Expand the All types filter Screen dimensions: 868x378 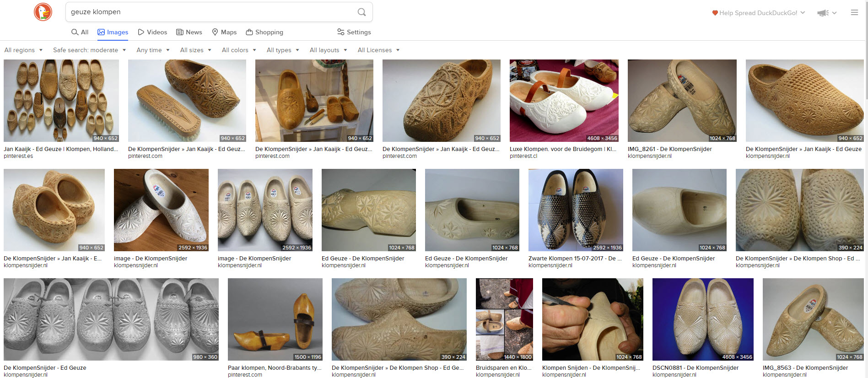click(x=283, y=50)
